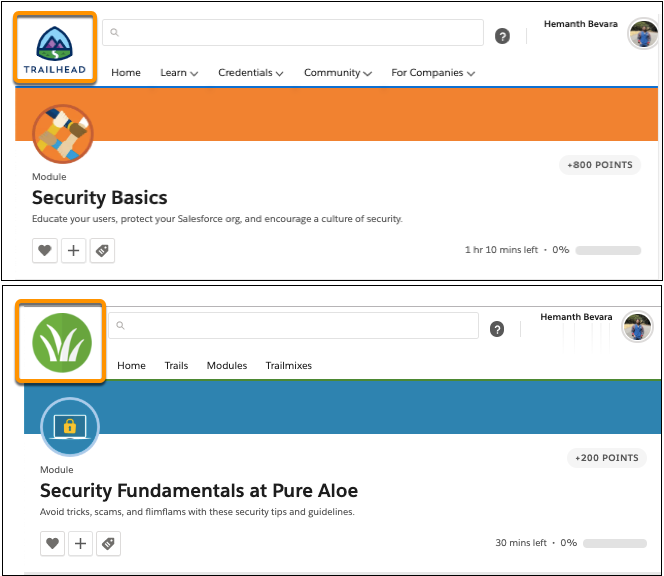Viewport: 664px width, 576px height.
Task: Expand the Learn dropdown menu
Action: point(179,73)
